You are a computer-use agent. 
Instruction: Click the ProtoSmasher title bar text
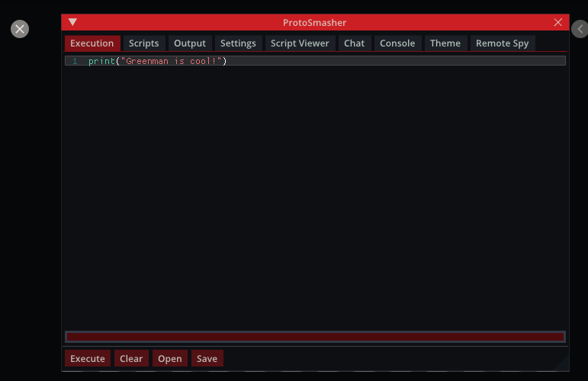(315, 22)
